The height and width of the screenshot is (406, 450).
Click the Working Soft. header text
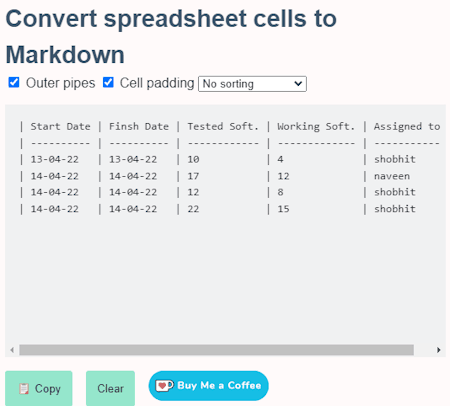pos(316,127)
